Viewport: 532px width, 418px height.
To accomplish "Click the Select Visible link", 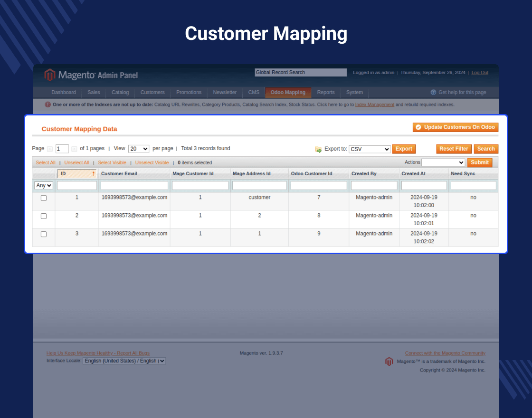I will [x=112, y=163].
